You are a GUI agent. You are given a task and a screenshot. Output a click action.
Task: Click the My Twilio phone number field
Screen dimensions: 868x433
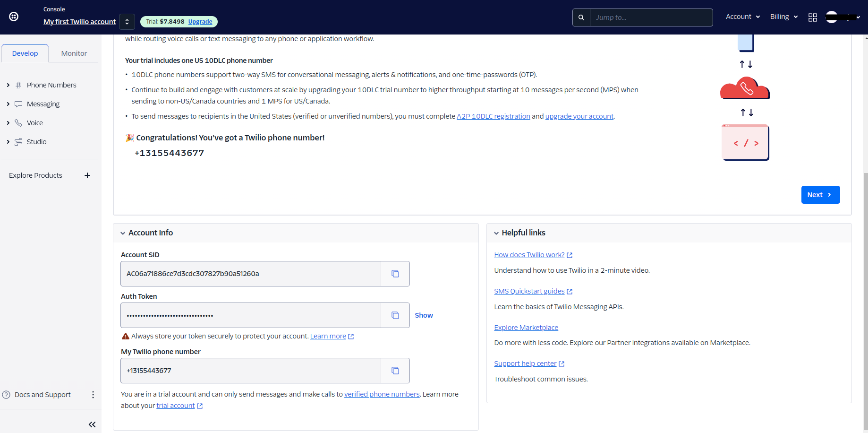[x=251, y=371]
